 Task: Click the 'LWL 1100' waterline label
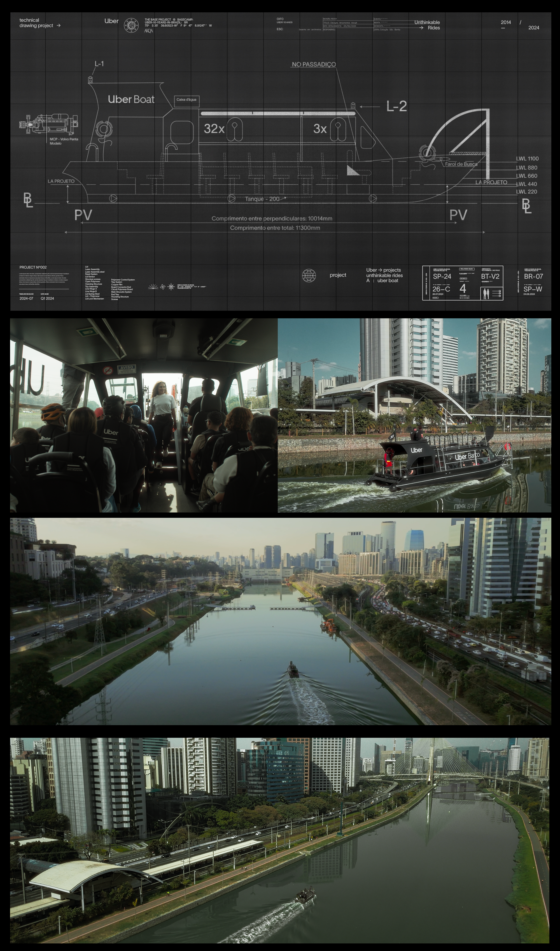(x=527, y=159)
